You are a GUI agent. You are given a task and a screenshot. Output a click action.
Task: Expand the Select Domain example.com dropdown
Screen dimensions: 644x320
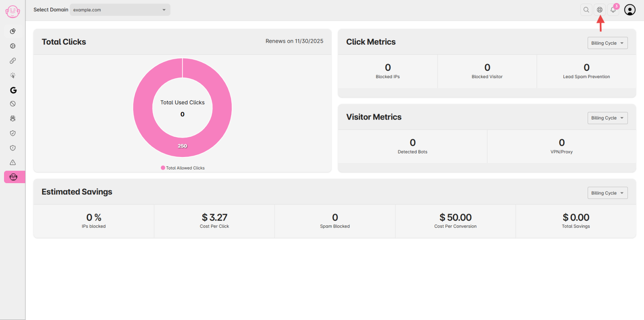pos(120,10)
